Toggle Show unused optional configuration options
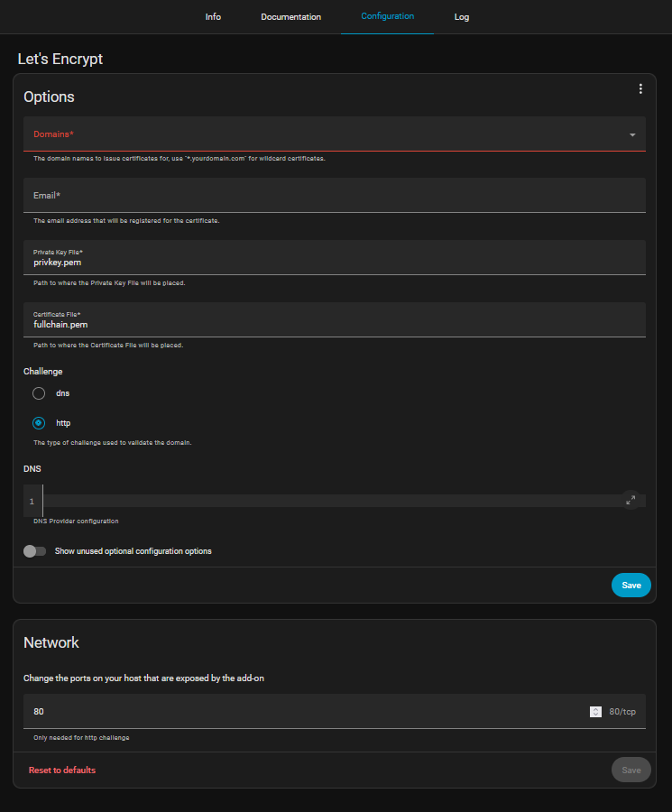This screenshot has height=812, width=672. 35,550
